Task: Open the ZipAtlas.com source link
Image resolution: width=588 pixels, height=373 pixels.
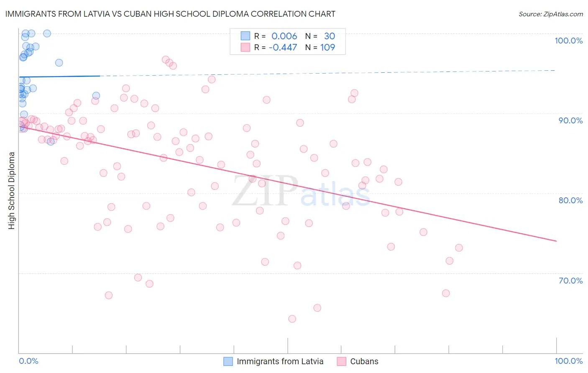Action: (551, 14)
